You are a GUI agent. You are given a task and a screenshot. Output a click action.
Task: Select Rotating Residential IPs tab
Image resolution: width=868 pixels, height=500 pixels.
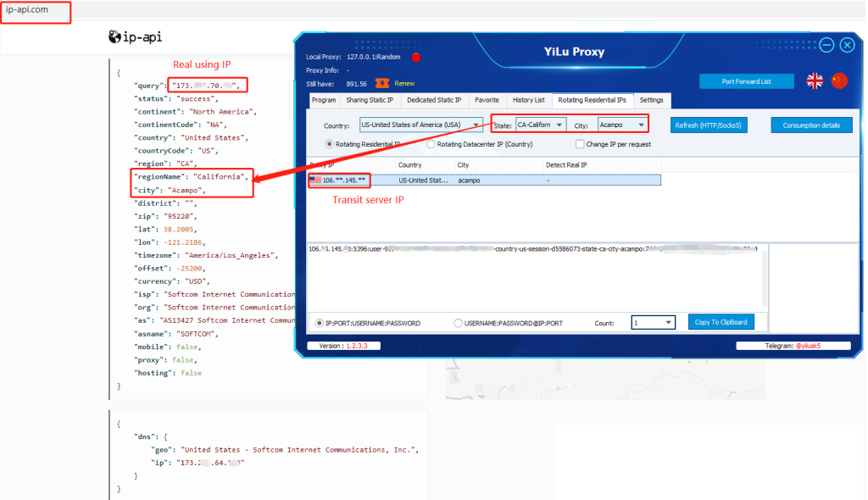click(593, 100)
